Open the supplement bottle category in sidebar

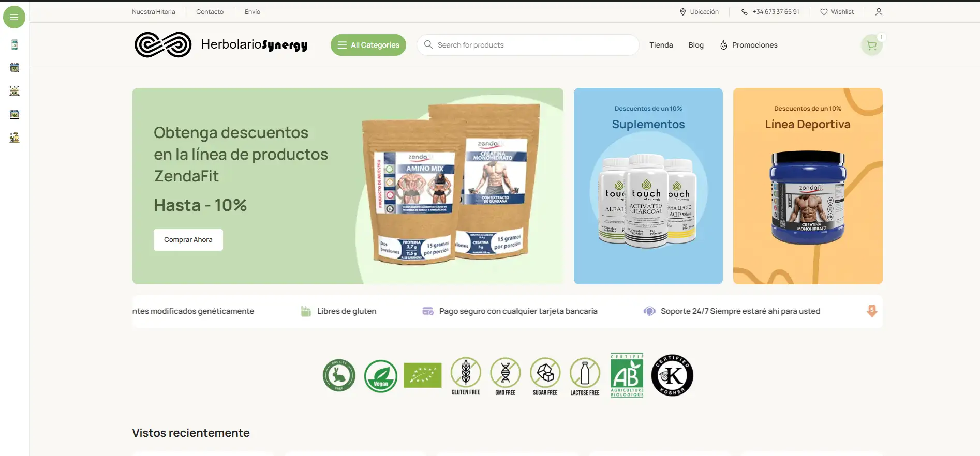[x=14, y=45]
